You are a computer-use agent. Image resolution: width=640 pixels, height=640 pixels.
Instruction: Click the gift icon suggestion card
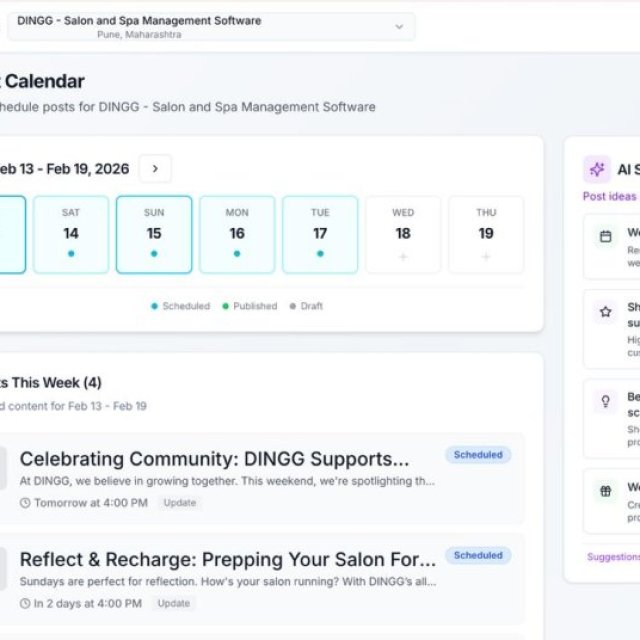click(606, 491)
